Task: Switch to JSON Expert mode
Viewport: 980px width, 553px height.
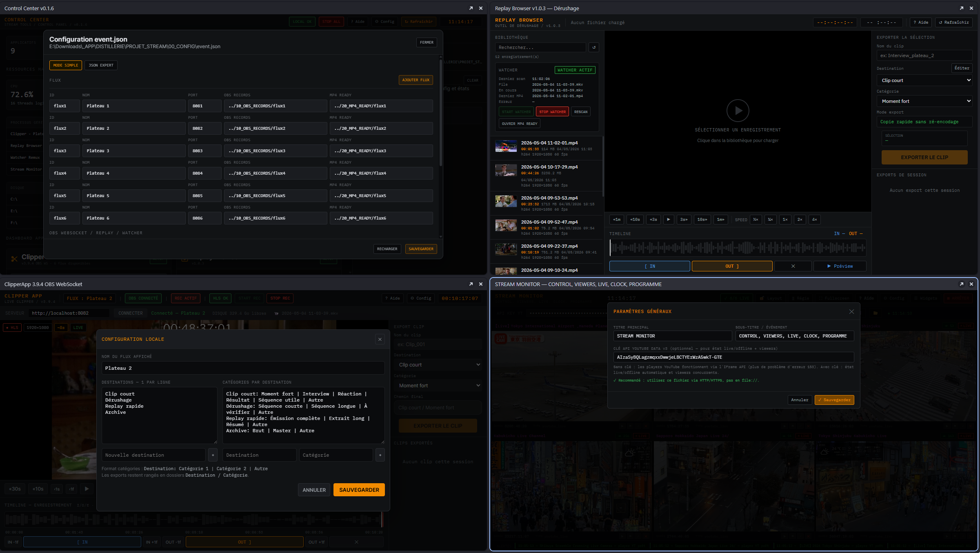Action: 101,65
